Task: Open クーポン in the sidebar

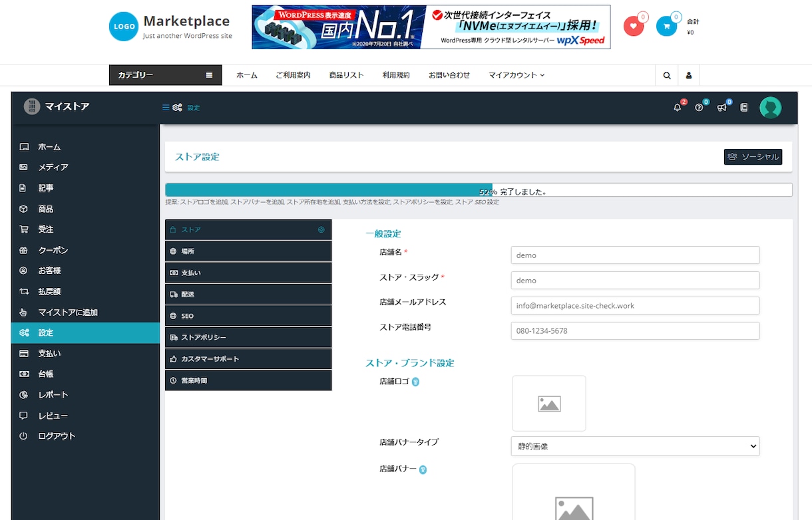Action: tap(85, 251)
